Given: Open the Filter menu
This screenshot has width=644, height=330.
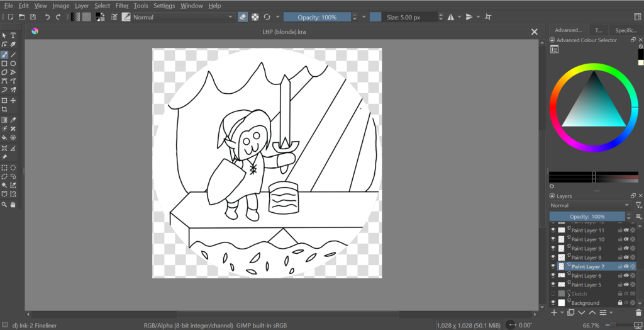Looking at the screenshot, I should pos(122,6).
